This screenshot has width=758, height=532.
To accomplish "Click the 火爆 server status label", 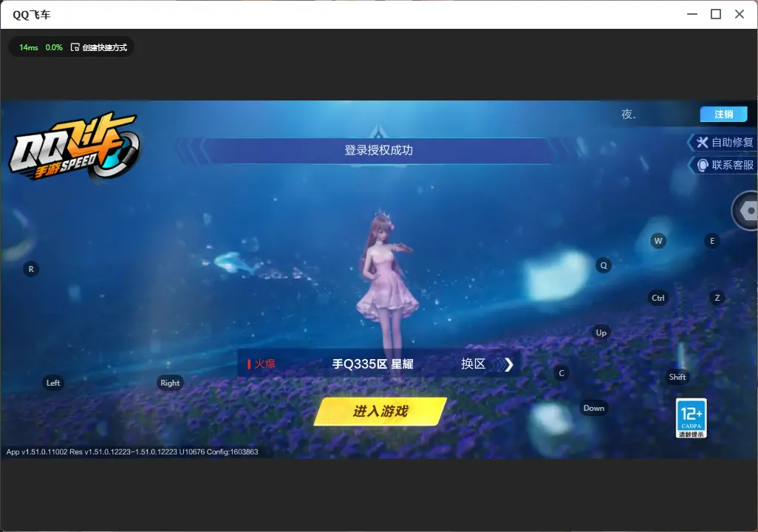I will [x=262, y=364].
